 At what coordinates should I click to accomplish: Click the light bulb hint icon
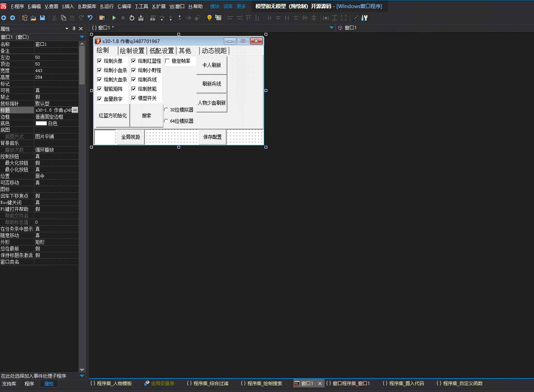209,18
